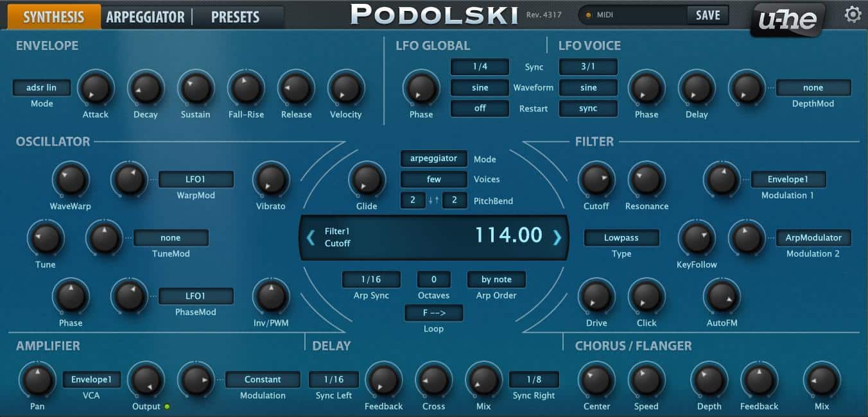Open LFO Global Waveform sine selector
868x417 pixels.
480,88
